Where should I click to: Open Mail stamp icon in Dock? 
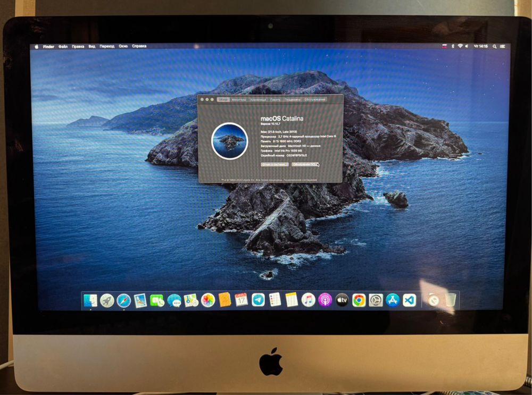point(140,300)
